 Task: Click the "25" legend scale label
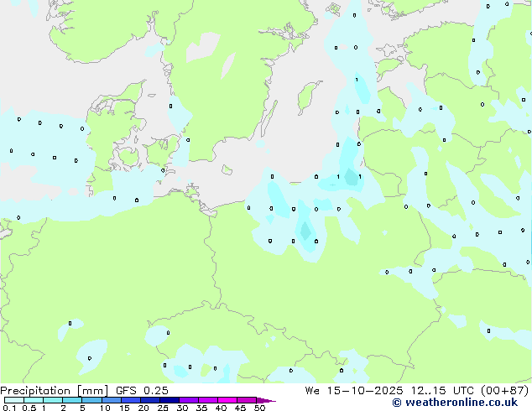click(x=163, y=408)
